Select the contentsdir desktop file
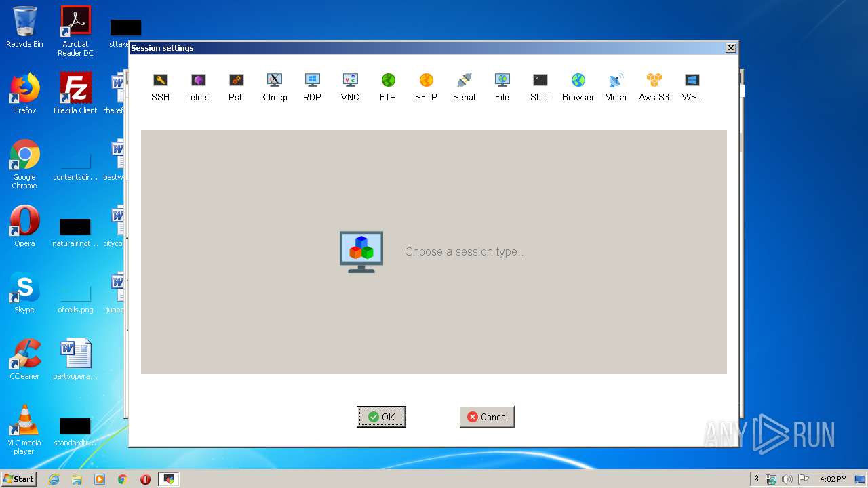The width and height of the screenshot is (868, 488). (75, 167)
